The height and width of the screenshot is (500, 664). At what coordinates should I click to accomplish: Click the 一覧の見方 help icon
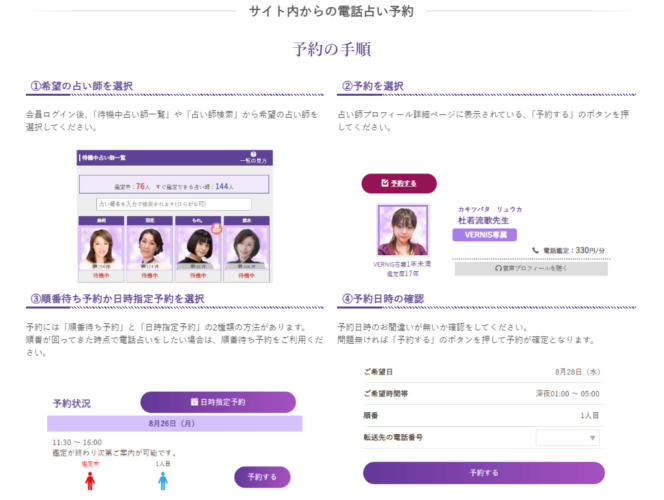[253, 157]
